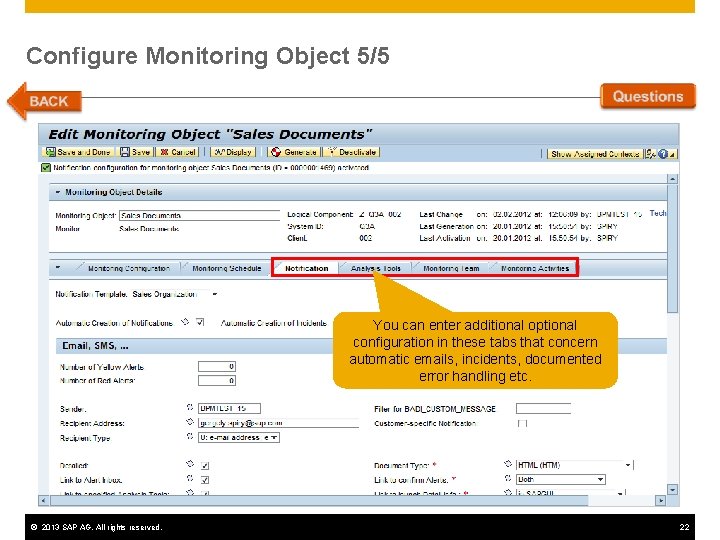Go back using the BACK arrow
The image size is (720, 540).
click(x=45, y=101)
